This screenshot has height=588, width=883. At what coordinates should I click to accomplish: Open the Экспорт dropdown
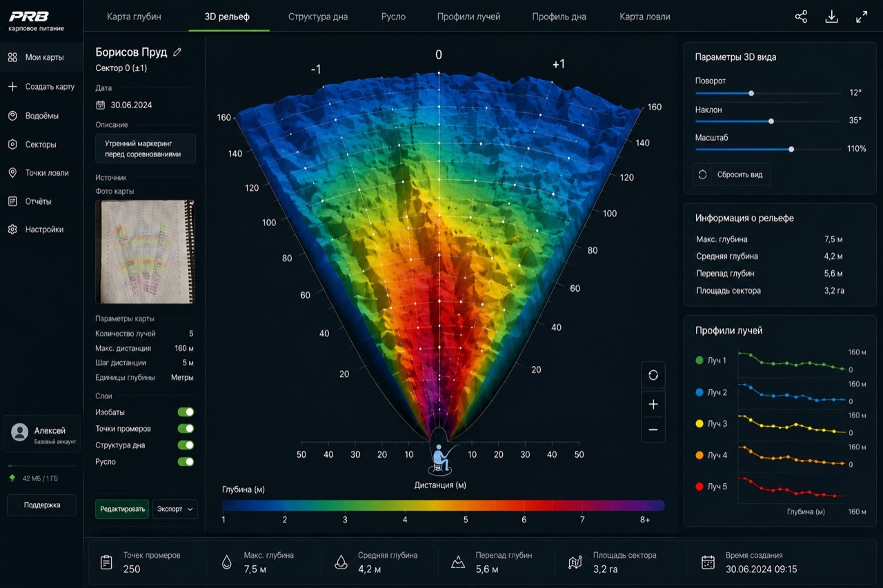[175, 509]
